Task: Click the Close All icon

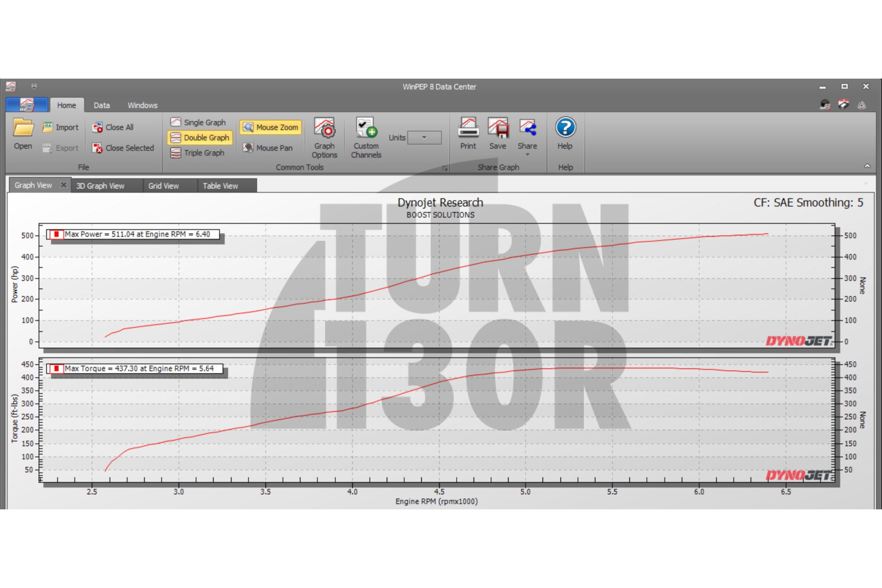Action: (x=97, y=128)
